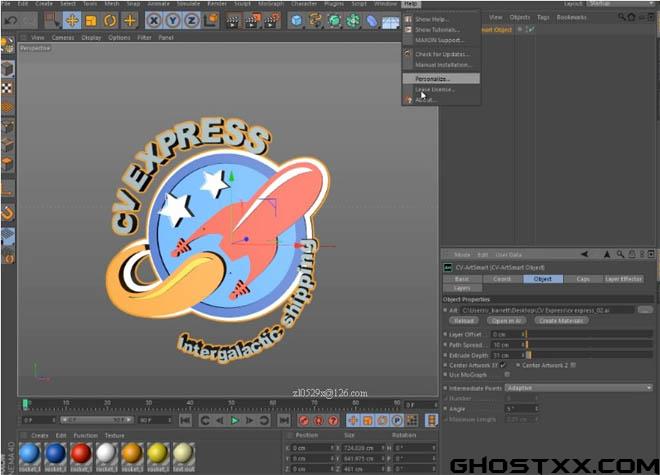
Task: Choose Check for Updates in the Help menu
Action: pos(441,54)
